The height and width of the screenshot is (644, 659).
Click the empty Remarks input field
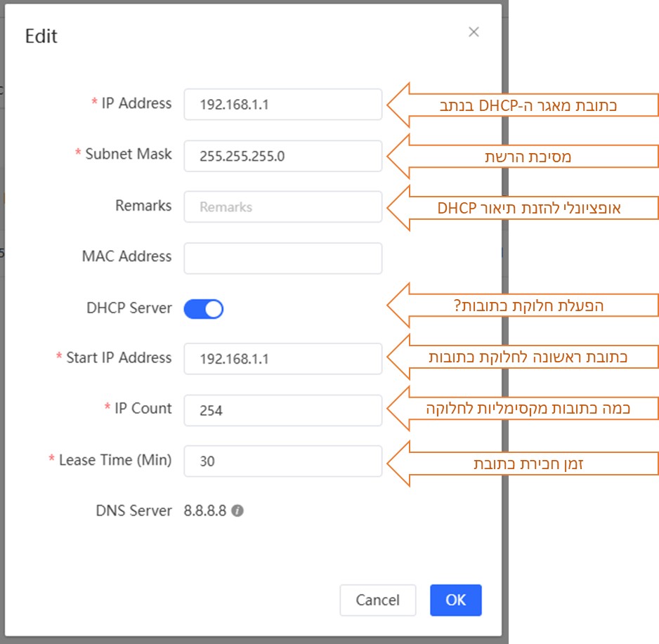point(282,206)
